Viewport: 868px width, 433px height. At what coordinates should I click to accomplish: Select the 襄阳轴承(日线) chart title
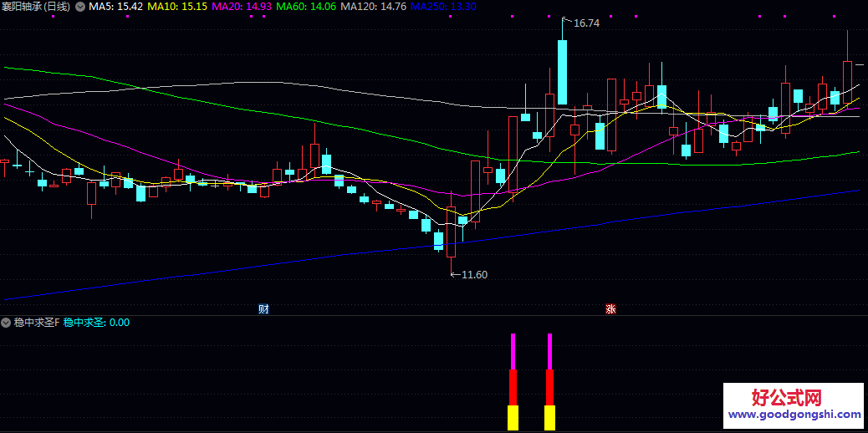click(36, 7)
